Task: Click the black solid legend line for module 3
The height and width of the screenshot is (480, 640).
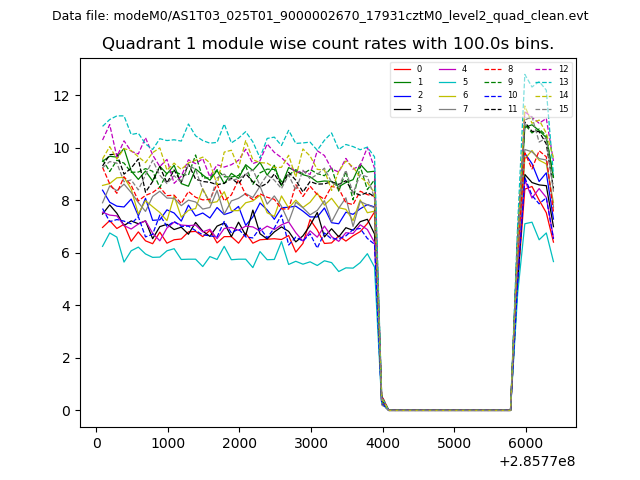Action: click(403, 108)
